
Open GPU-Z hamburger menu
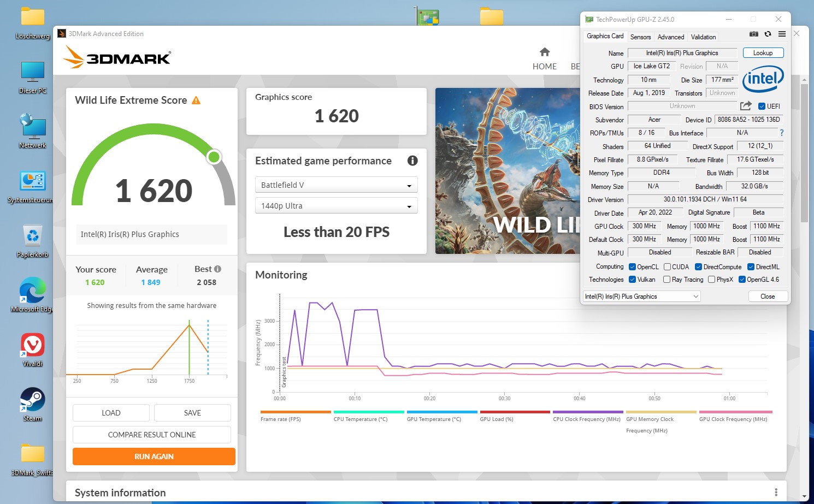782,34
